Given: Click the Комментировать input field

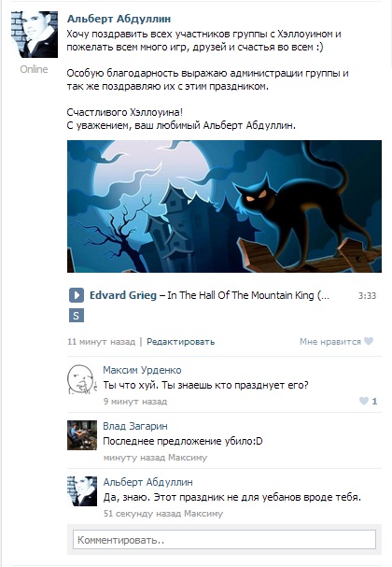Looking at the screenshot, I should (x=224, y=540).
